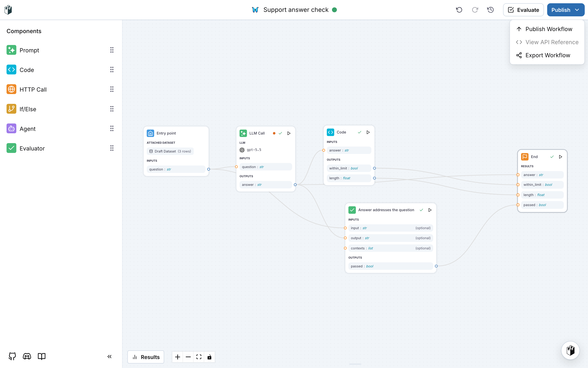Screen dimensions: 588x368
Task: Grab the drag handle for If/Else
Action: (112, 109)
